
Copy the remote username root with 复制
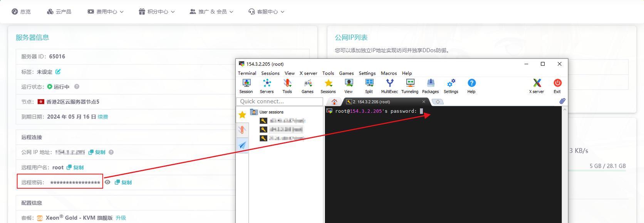coord(75,167)
